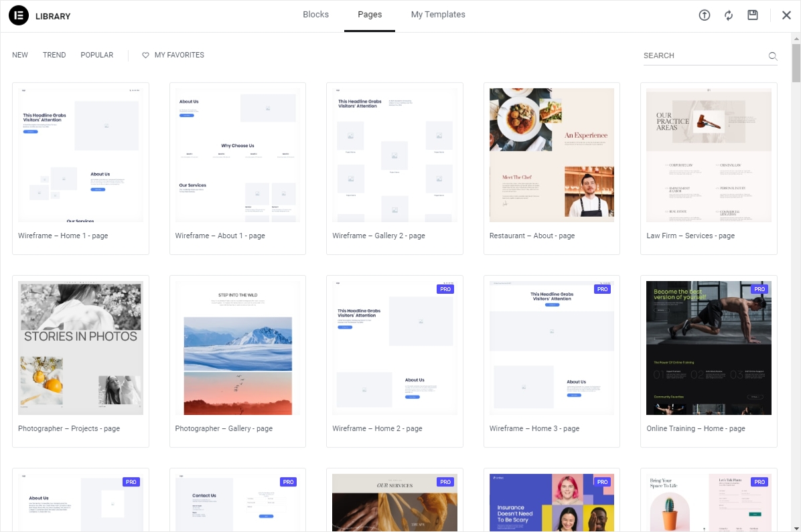801x532 pixels.
Task: Show My Favorites templates
Action: (179, 55)
